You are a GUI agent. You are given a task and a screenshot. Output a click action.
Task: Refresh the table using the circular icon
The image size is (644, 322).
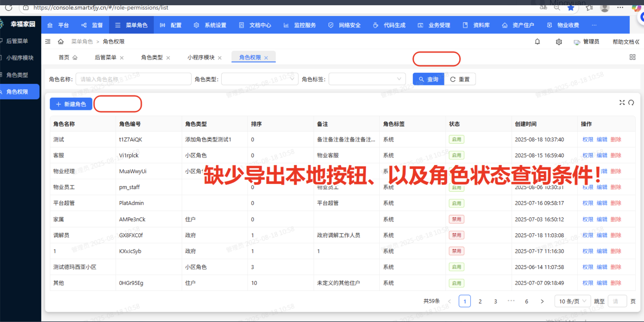(x=631, y=103)
